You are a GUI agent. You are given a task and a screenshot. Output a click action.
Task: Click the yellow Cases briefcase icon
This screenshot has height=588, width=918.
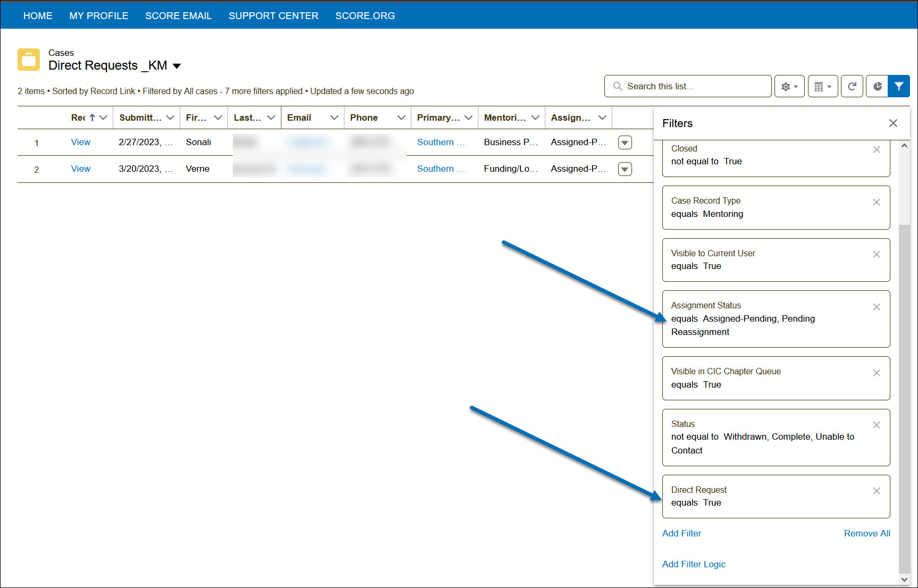pos(29,60)
